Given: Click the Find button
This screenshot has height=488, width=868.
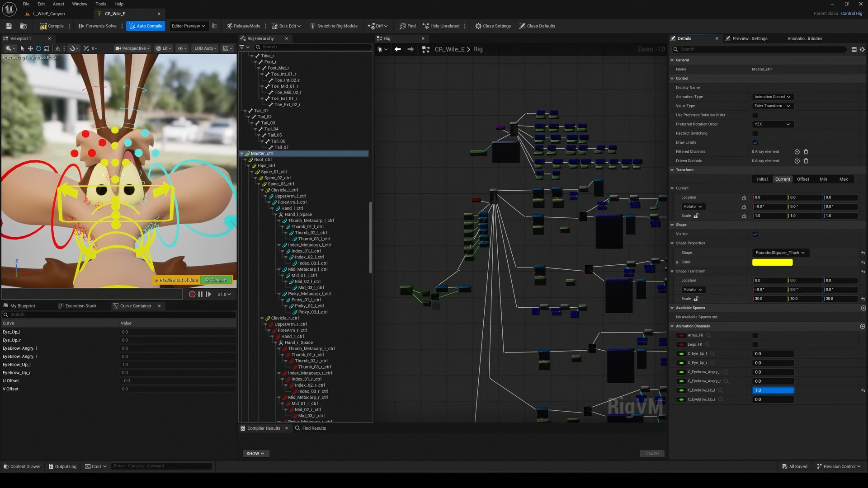Looking at the screenshot, I should click(407, 26).
